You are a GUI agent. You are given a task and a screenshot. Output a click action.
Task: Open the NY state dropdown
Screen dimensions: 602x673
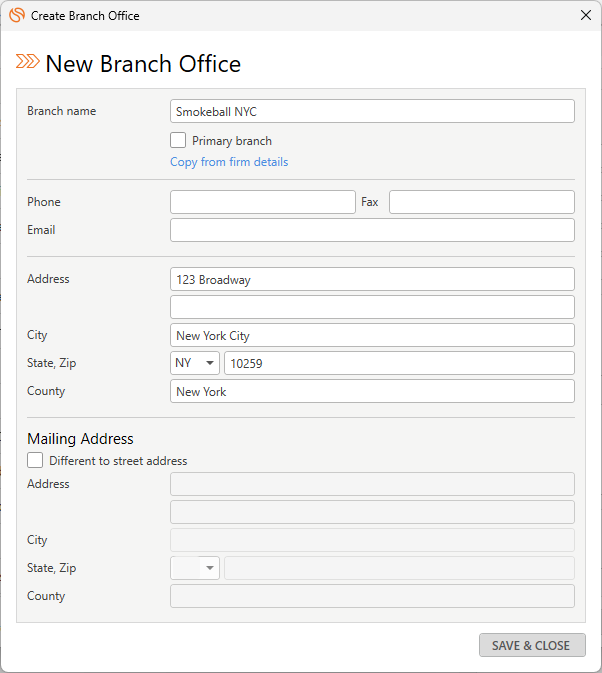(x=195, y=363)
